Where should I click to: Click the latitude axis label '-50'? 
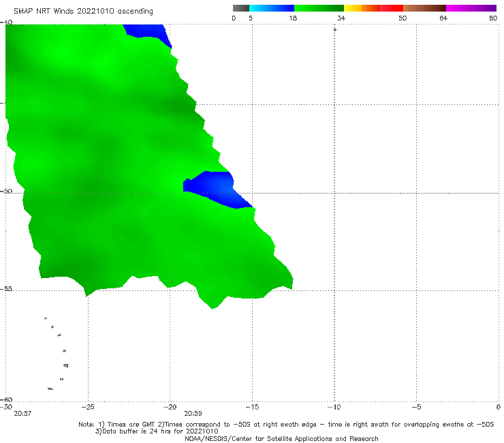(6, 191)
